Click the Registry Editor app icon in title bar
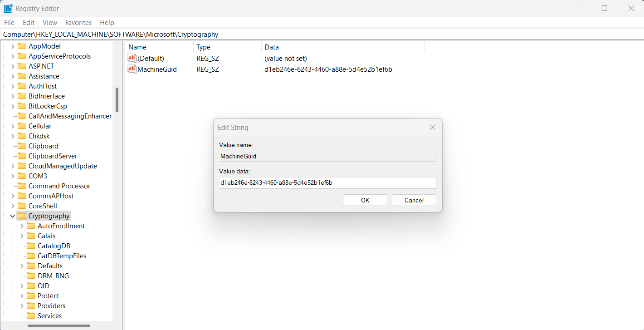This screenshot has width=644, height=330. tap(8, 8)
